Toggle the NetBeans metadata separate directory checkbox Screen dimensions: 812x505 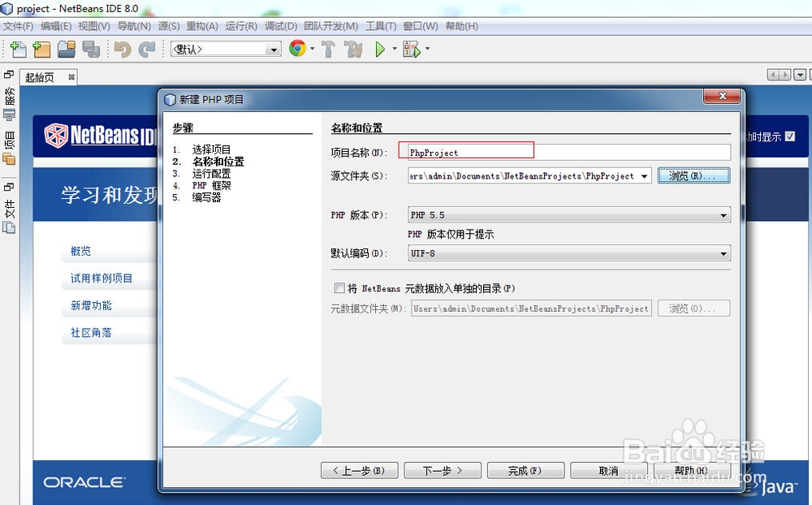click(339, 288)
